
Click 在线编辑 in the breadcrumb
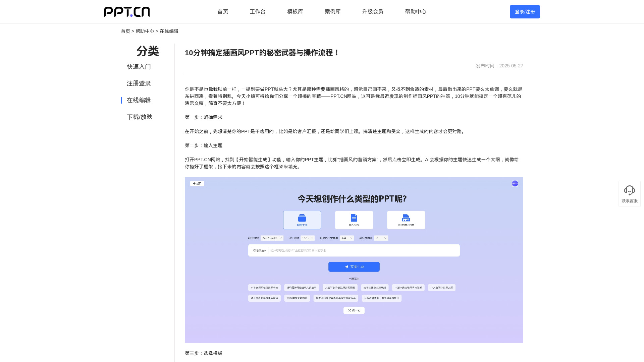click(x=169, y=31)
